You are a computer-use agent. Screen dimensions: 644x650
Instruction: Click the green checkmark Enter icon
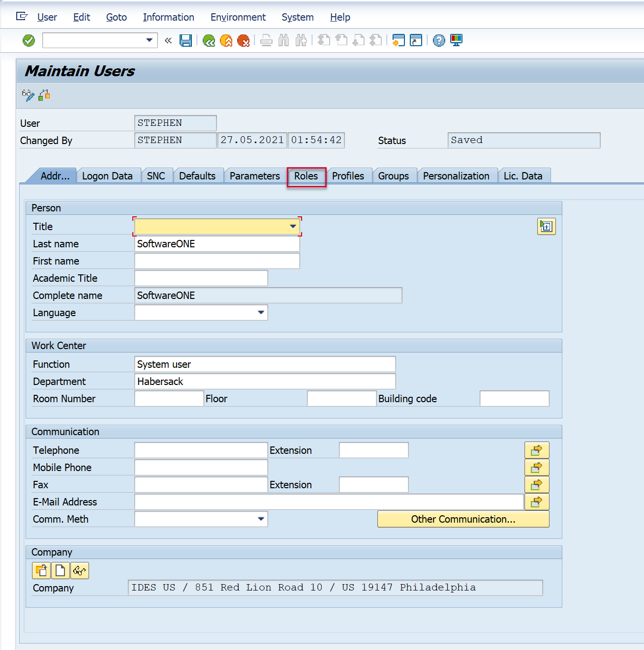29,40
